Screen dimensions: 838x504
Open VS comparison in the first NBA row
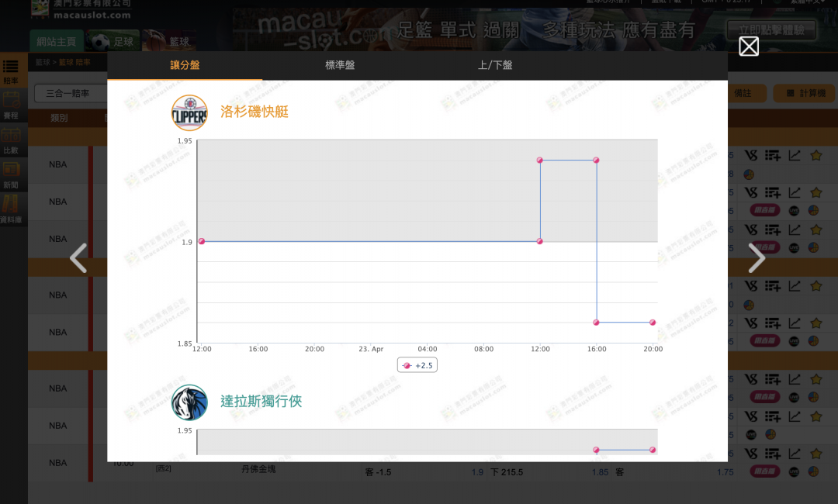(751, 155)
